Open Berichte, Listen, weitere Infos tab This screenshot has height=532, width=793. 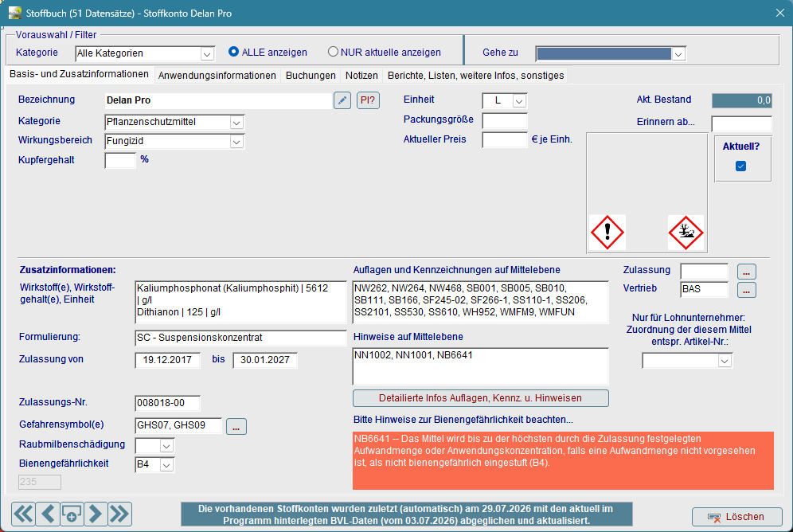pyautogui.click(x=475, y=76)
